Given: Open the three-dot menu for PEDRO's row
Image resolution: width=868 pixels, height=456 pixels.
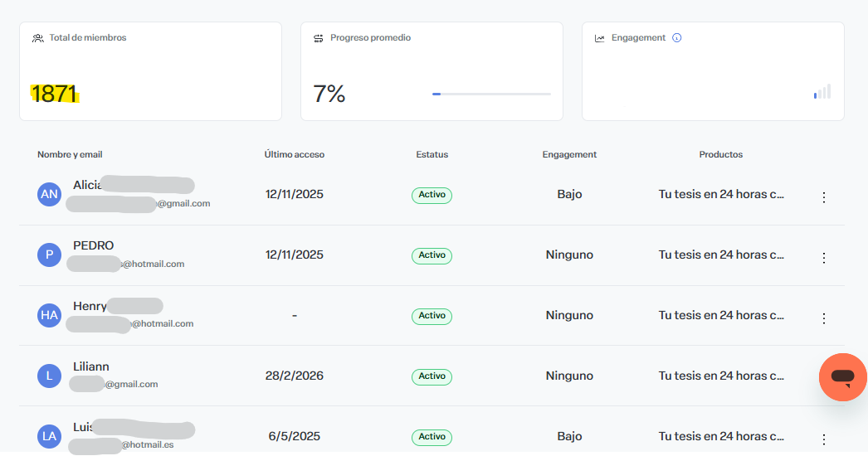Looking at the screenshot, I should pyautogui.click(x=824, y=258).
